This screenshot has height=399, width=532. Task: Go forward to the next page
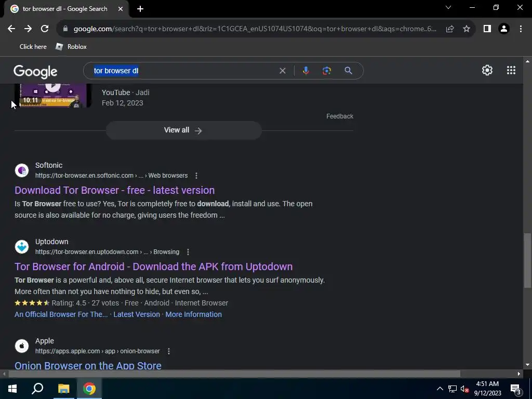click(x=28, y=29)
